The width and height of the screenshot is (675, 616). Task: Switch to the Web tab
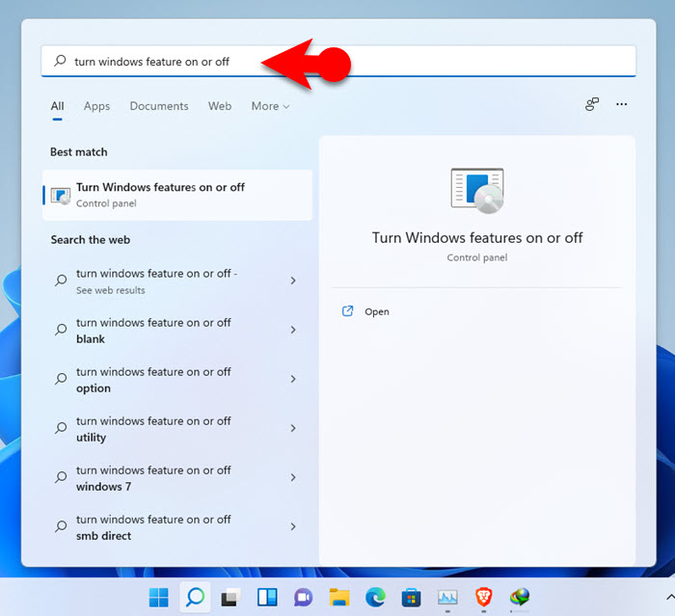220,106
